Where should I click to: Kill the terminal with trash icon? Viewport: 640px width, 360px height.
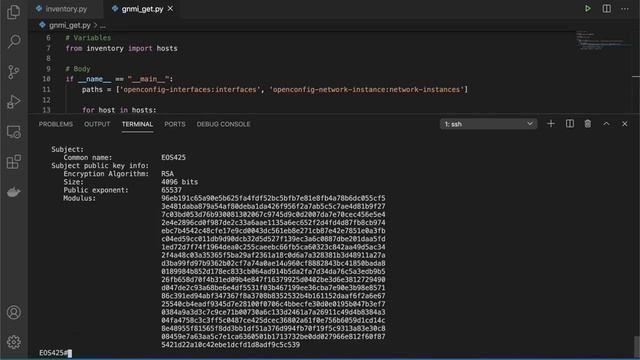(587, 124)
